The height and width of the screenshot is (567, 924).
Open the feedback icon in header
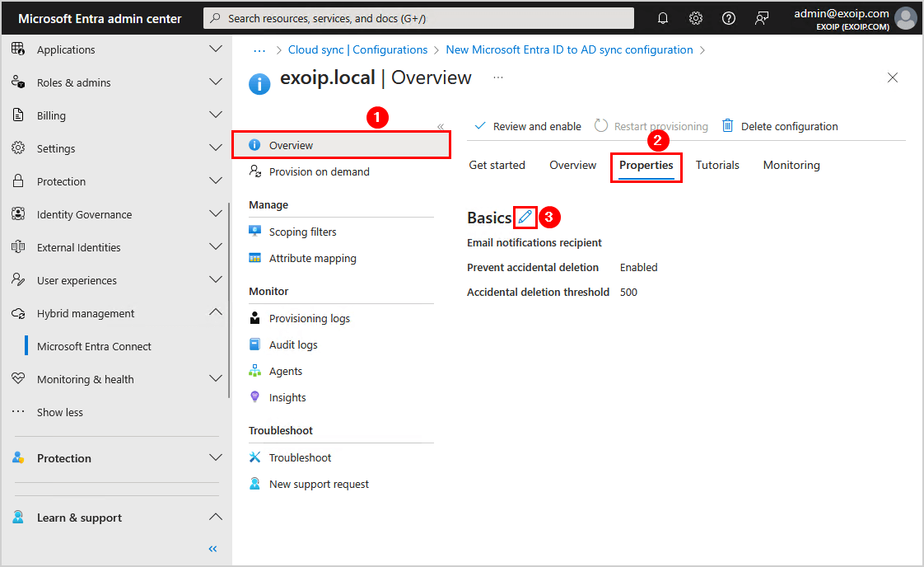tap(762, 18)
